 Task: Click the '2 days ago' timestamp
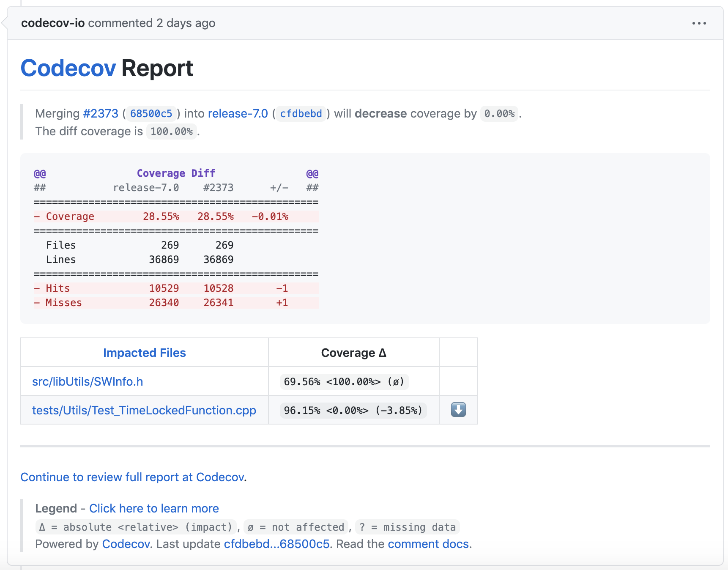click(x=186, y=23)
